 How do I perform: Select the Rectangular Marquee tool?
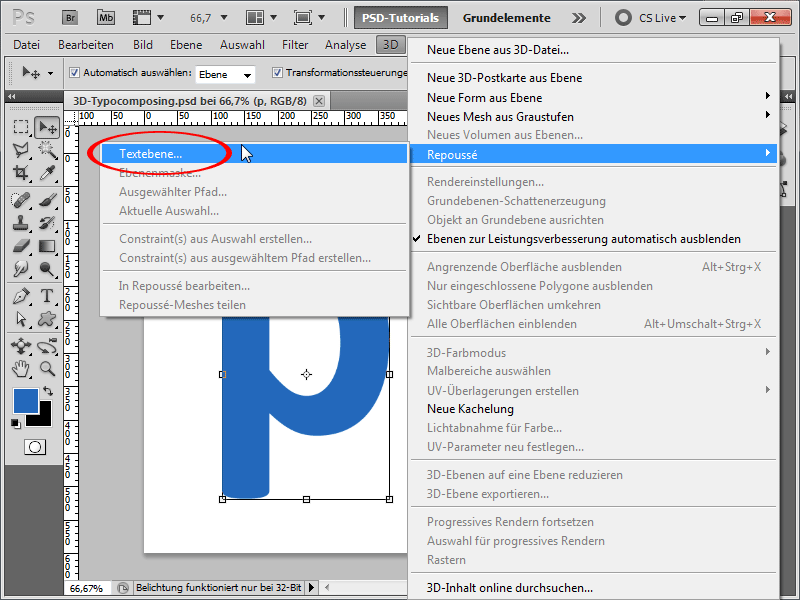click(20, 127)
